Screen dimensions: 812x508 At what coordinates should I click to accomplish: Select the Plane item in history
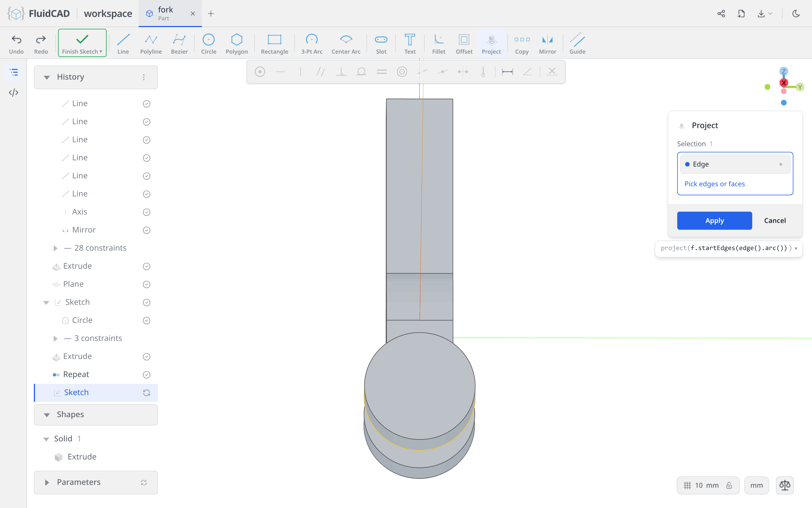click(x=96, y=284)
